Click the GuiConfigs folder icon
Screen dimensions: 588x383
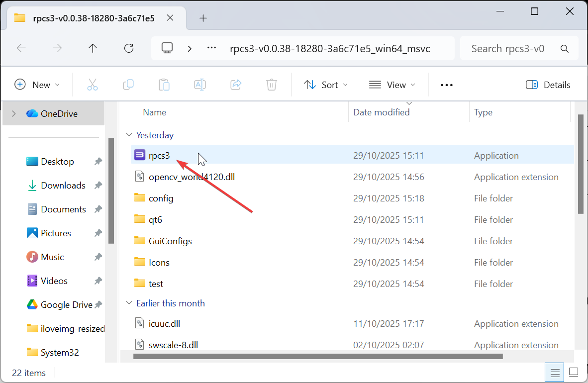click(x=139, y=240)
